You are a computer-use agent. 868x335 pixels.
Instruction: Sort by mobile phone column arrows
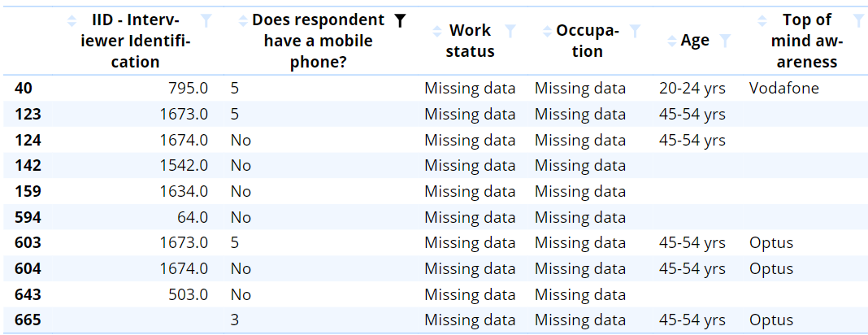click(x=243, y=21)
